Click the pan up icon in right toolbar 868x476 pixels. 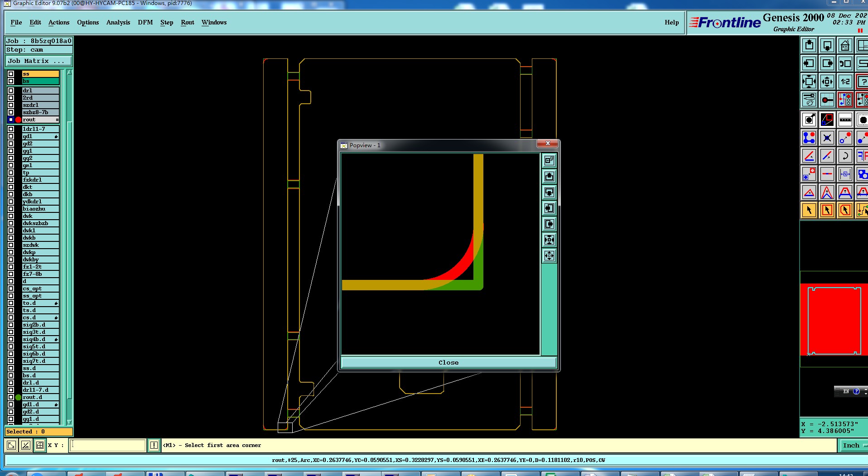[x=809, y=45]
